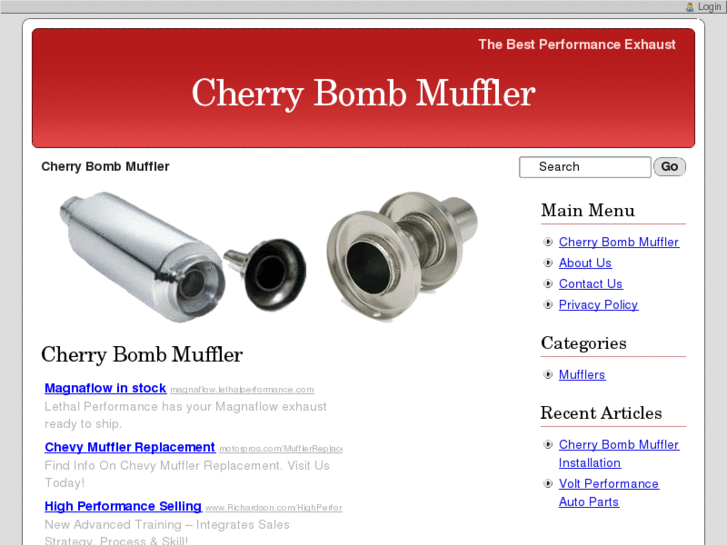Click bullet icon beside Cherry Bomb Muffler Installation
Image resolution: width=727 pixels, height=545 pixels.
point(548,445)
